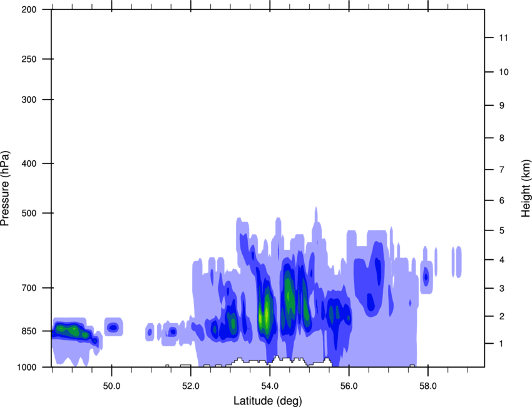The height and width of the screenshot is (407, 532).
Task: Pick the 5 km height label
Action: pos(502,230)
